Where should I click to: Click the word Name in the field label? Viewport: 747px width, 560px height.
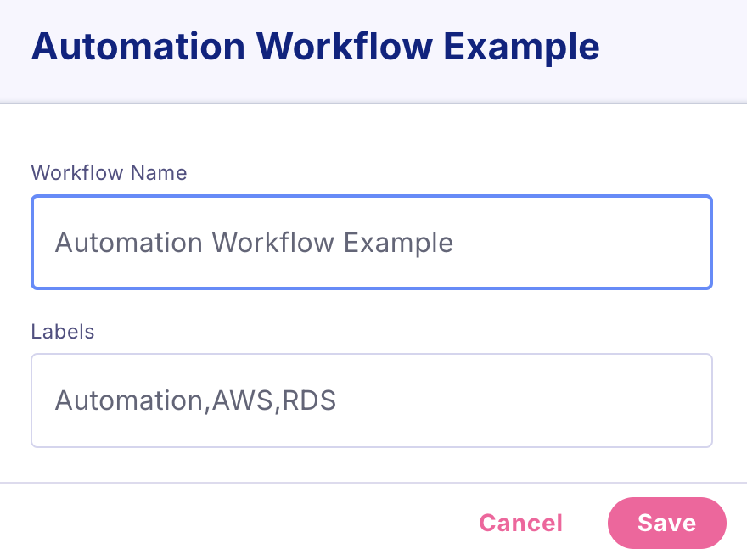(160, 173)
